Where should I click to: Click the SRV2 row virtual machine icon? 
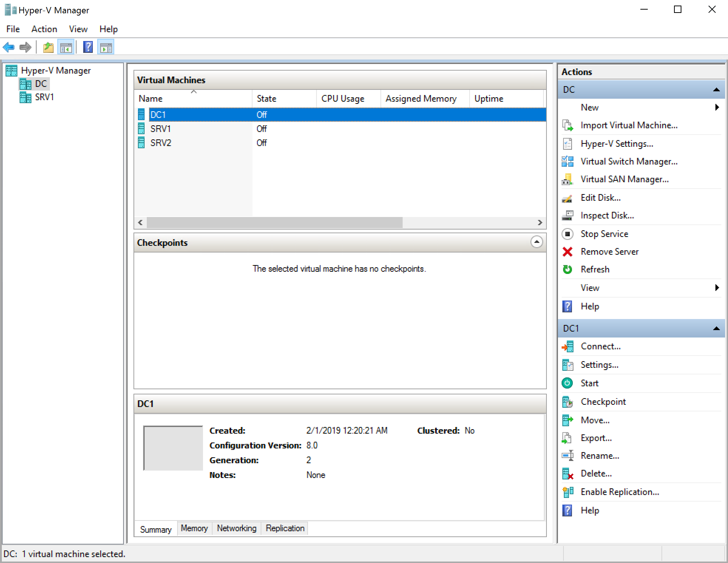click(141, 143)
